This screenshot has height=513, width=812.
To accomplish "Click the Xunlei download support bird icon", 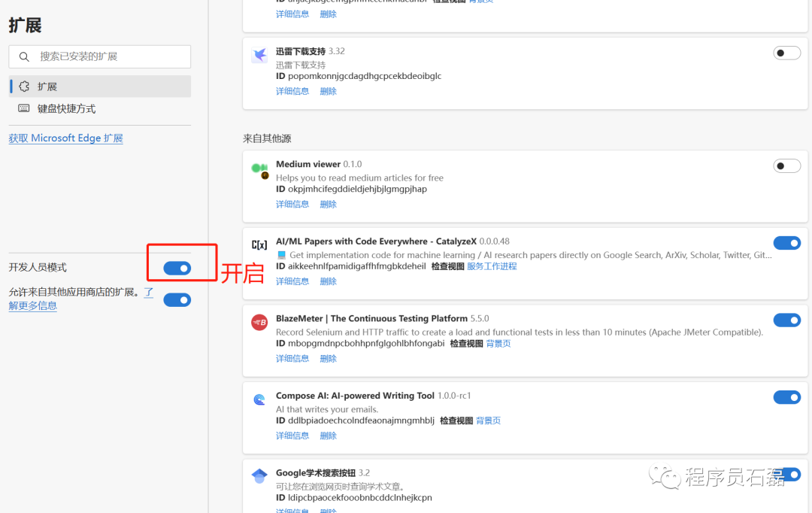I will coord(259,54).
